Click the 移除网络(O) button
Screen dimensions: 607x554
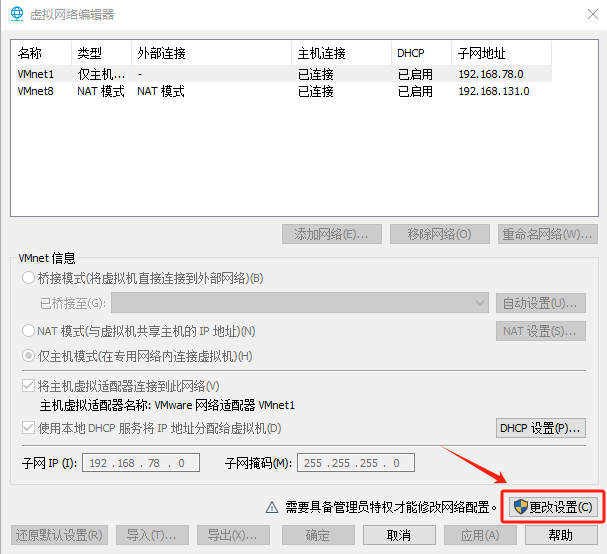coord(440,234)
